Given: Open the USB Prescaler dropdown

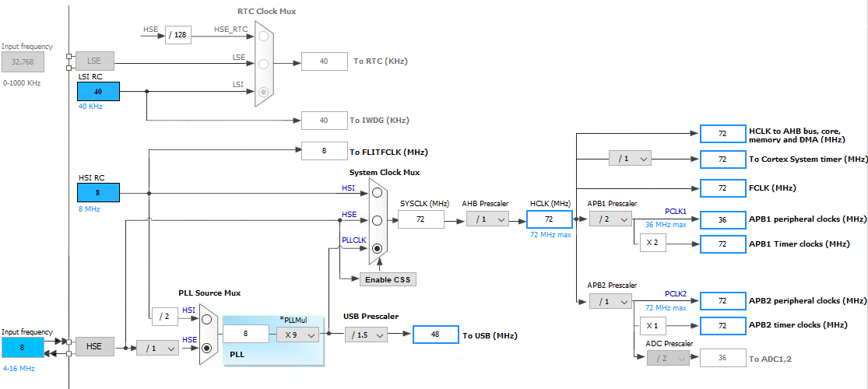Looking at the screenshot, I should [366, 335].
